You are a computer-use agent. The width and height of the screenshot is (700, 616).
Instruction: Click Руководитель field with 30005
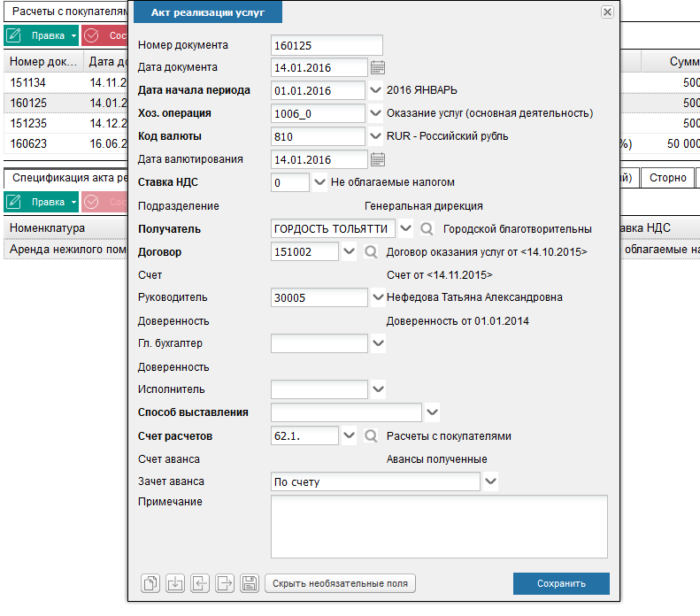[x=319, y=297]
